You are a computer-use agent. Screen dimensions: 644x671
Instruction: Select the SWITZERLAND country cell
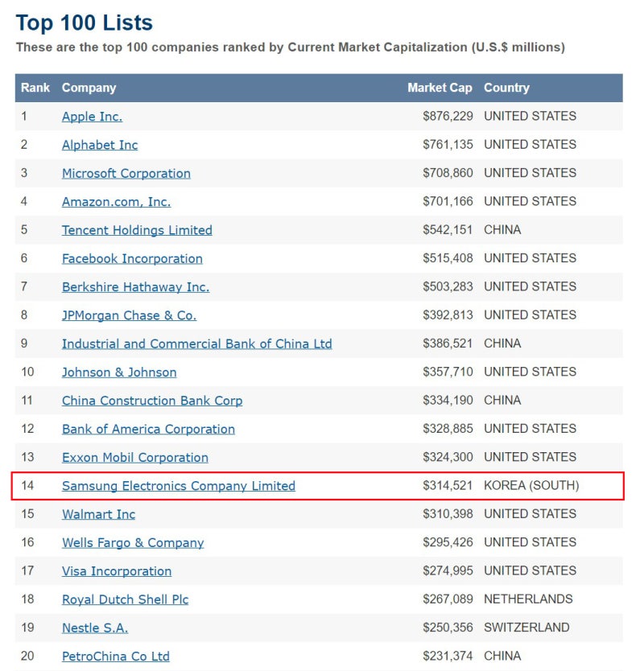[x=526, y=628]
